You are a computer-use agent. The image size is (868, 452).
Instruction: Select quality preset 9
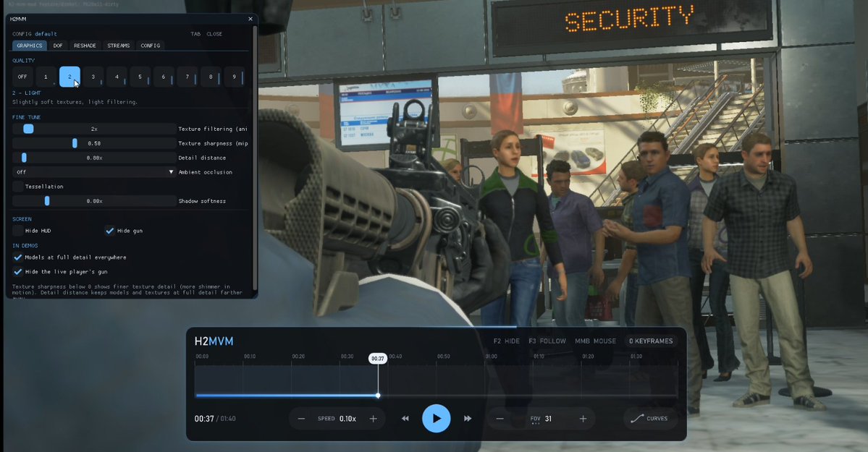pos(234,77)
